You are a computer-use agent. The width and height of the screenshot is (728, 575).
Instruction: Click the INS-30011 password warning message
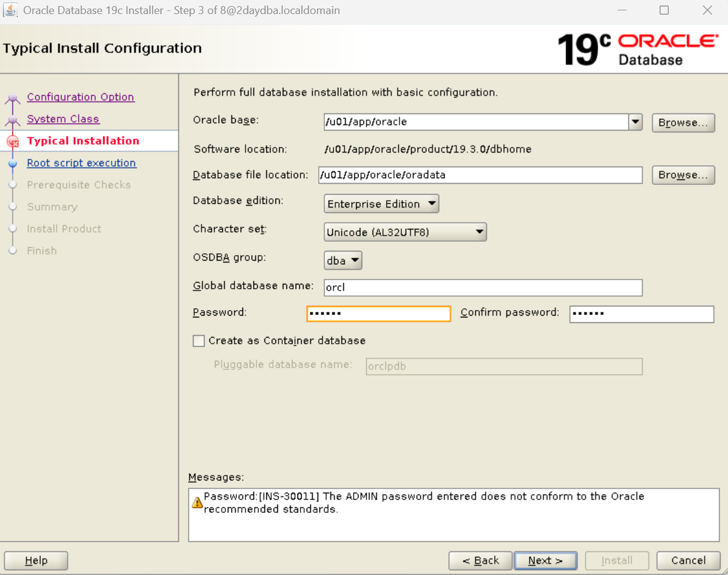pos(424,502)
